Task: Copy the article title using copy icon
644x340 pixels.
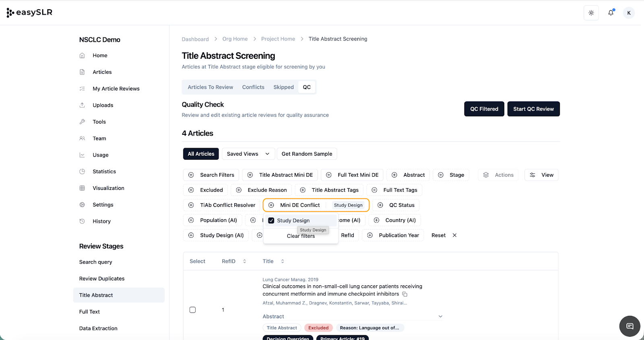Action: pyautogui.click(x=405, y=294)
